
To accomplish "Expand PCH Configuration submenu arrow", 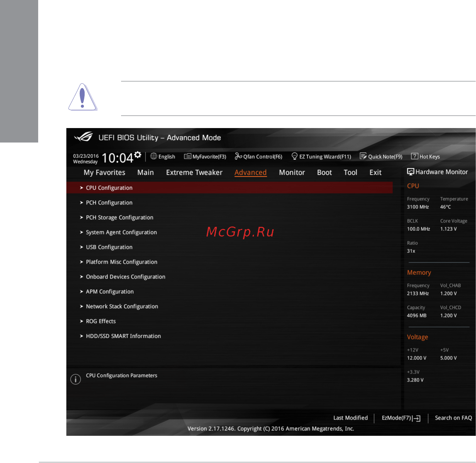I will coord(82,202).
